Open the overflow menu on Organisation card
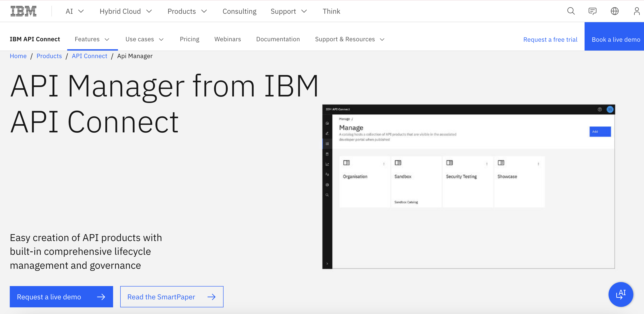This screenshot has height=314, width=644. [384, 164]
